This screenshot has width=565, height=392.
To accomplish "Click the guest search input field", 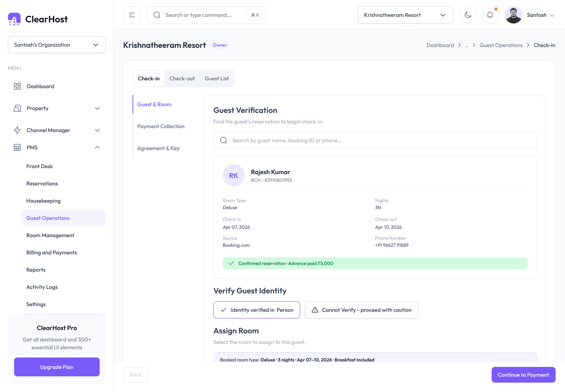I will point(375,140).
